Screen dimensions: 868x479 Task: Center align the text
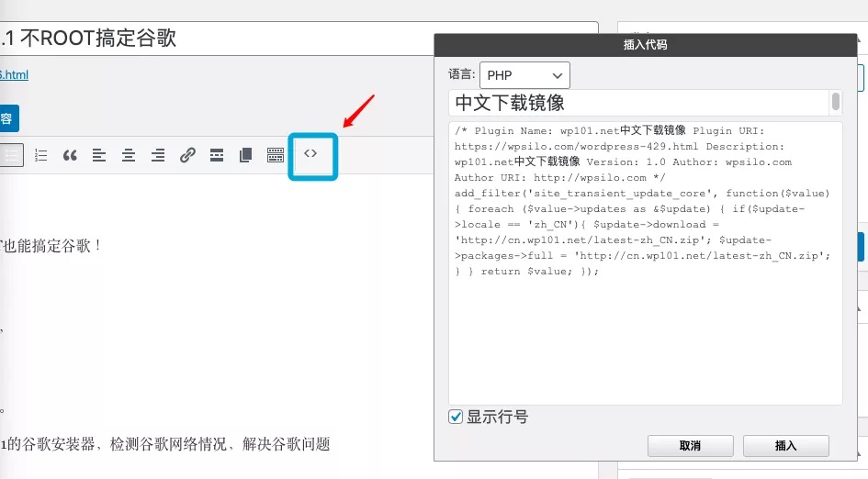tap(129, 155)
